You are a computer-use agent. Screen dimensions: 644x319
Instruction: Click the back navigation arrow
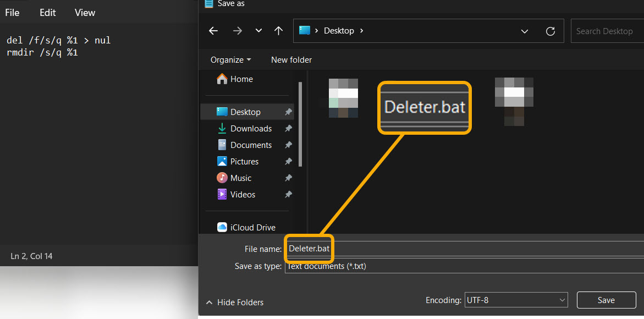click(213, 31)
